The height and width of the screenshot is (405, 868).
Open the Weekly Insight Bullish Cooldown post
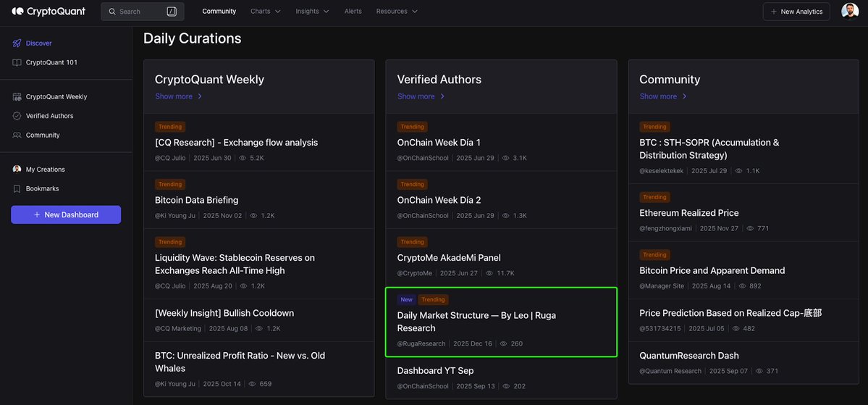point(224,313)
